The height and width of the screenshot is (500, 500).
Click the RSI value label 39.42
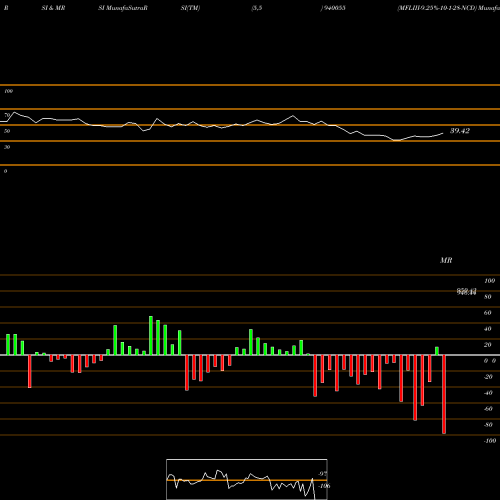tap(460, 131)
